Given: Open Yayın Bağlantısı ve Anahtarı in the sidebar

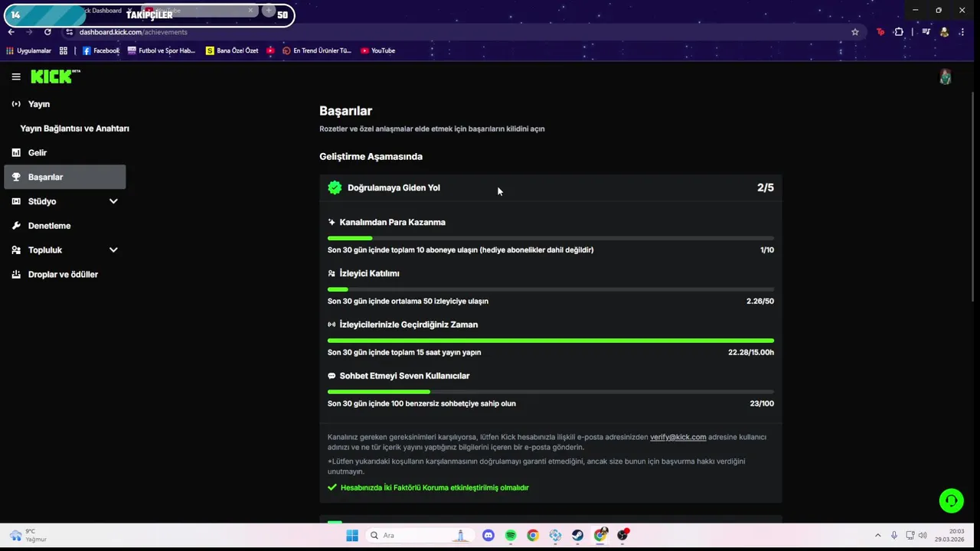Looking at the screenshot, I should (74, 129).
